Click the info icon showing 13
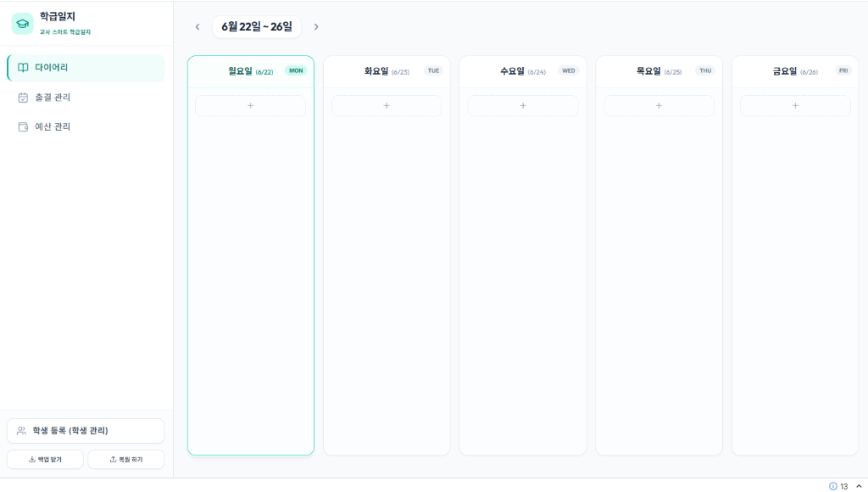Image resolution: width=868 pixels, height=492 pixels. [833, 486]
